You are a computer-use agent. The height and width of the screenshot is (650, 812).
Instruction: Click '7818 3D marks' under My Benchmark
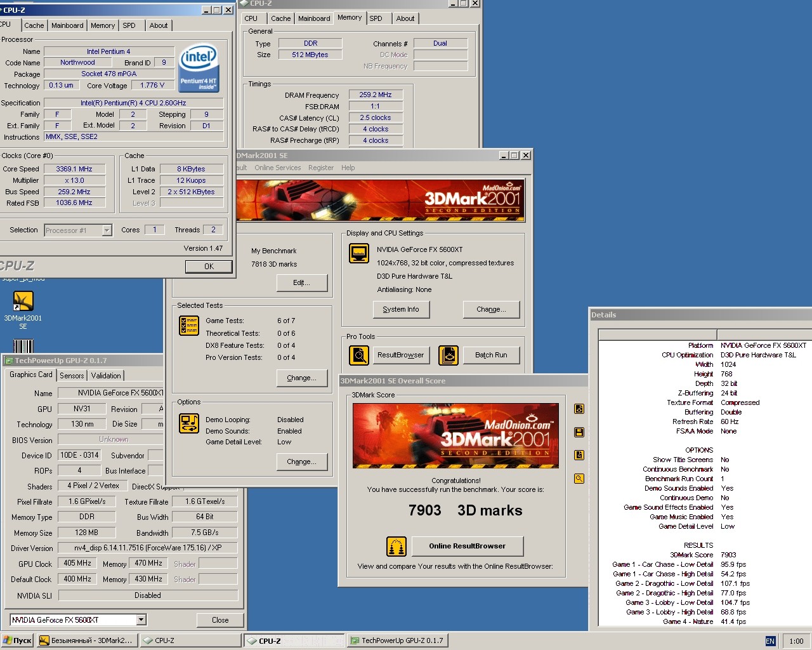tap(274, 264)
